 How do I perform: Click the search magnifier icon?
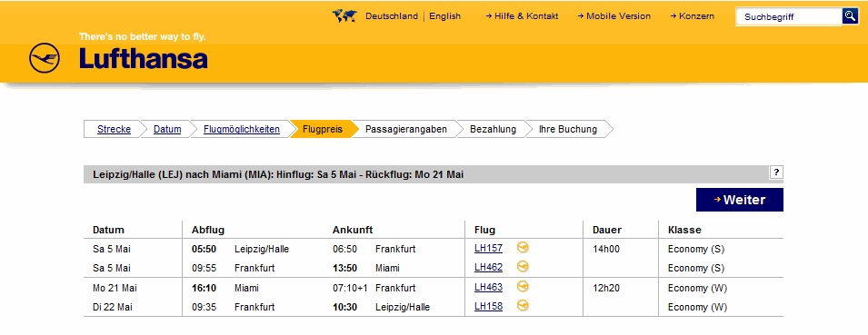(851, 16)
